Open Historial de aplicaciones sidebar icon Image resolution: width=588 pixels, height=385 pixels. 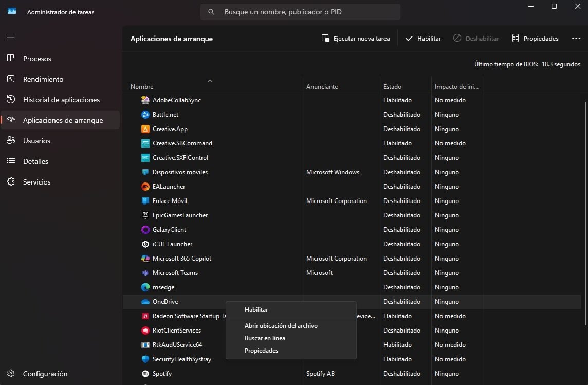[x=11, y=100]
